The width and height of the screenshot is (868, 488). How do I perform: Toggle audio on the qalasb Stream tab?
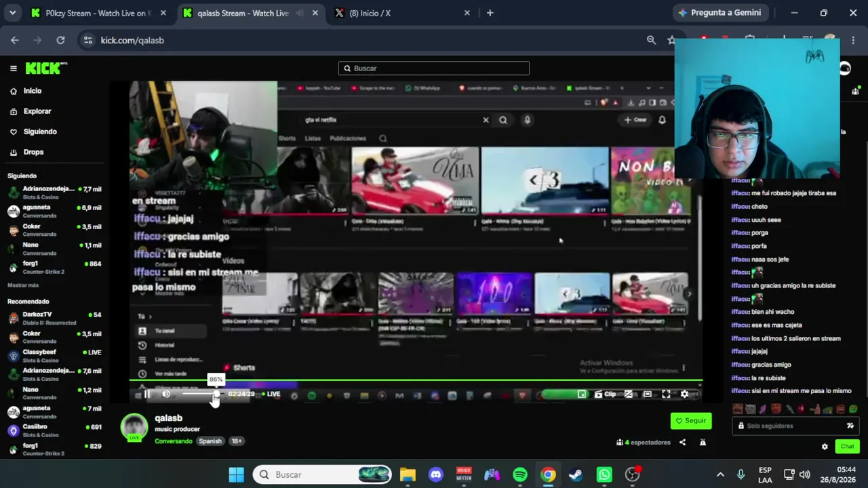click(300, 13)
